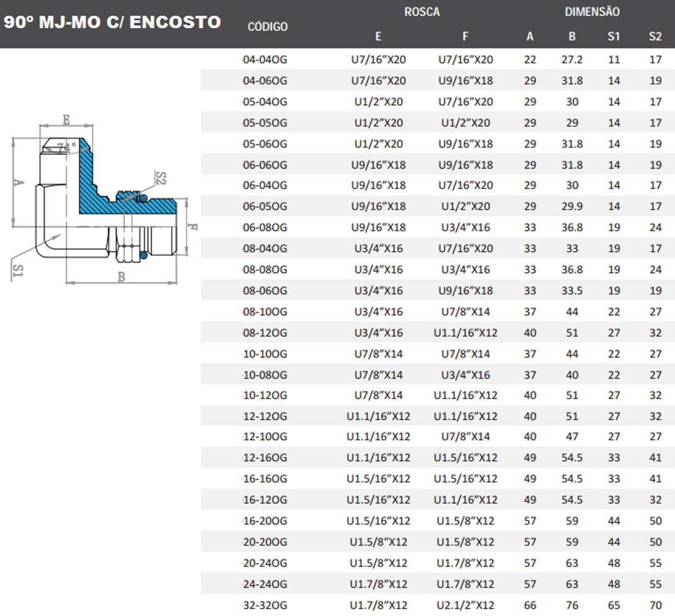Click the E dimension label above the drawing

click(66, 120)
